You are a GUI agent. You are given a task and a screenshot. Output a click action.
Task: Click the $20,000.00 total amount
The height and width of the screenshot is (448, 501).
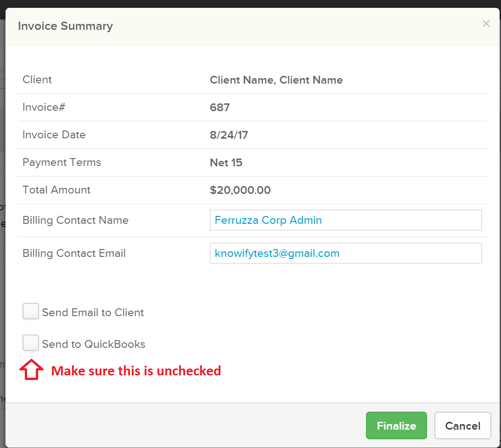240,190
